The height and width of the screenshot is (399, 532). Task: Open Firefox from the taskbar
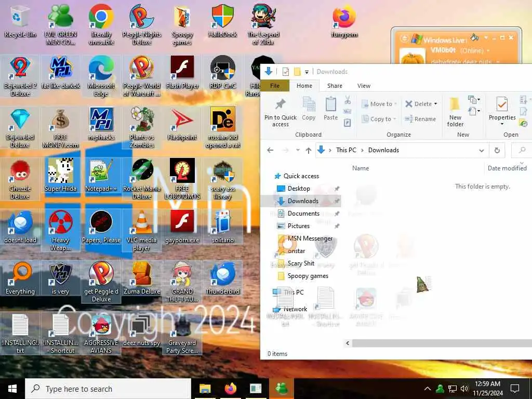pos(230,389)
